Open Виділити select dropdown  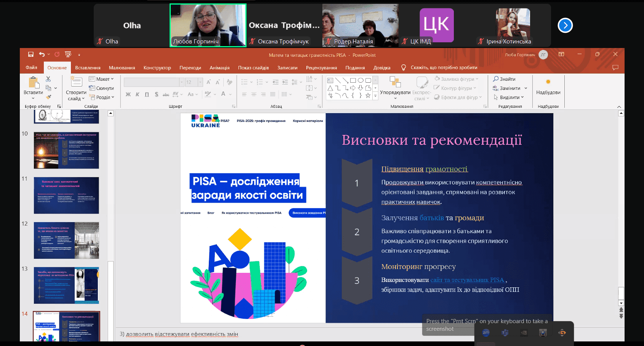[509, 97]
